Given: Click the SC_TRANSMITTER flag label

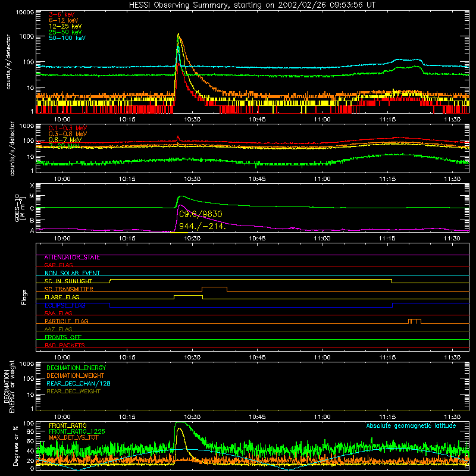Looking at the screenshot, I should (69, 289).
